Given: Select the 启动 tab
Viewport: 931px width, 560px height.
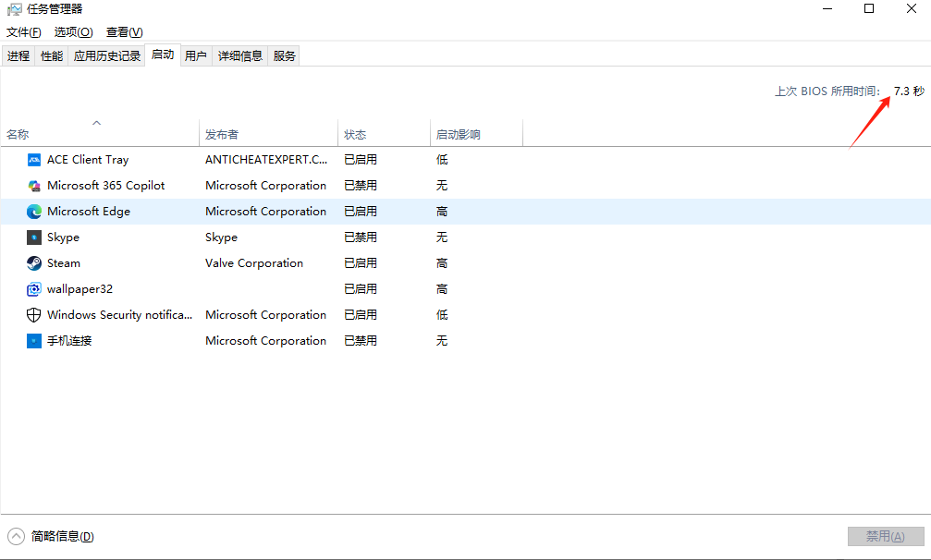Looking at the screenshot, I should click(163, 55).
